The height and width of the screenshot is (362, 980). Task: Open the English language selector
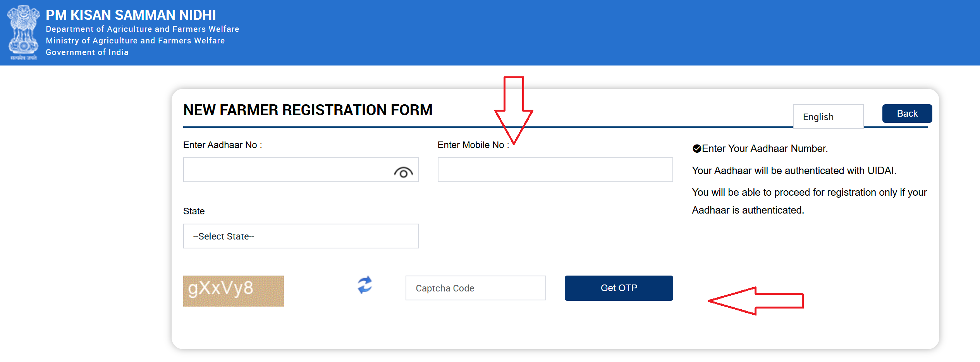click(828, 116)
